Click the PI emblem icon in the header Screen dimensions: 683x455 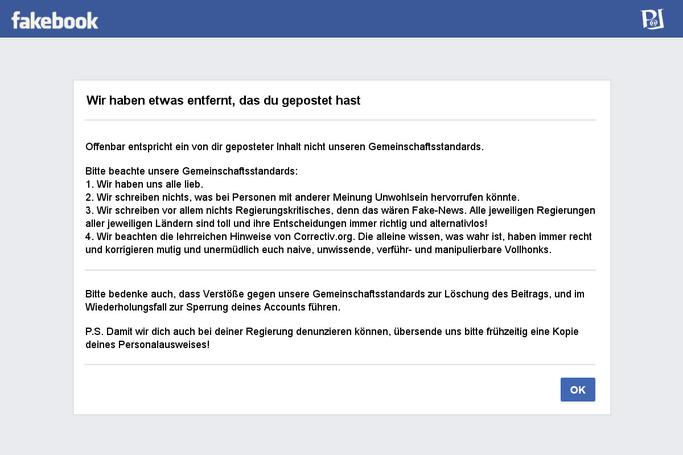click(652, 19)
